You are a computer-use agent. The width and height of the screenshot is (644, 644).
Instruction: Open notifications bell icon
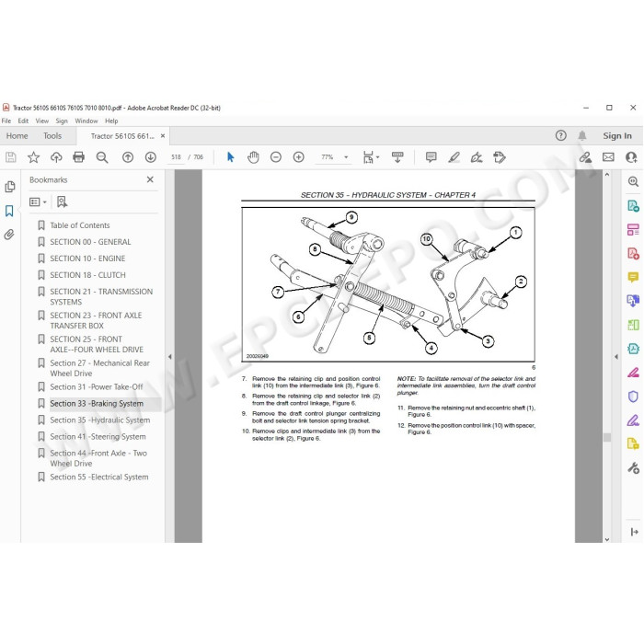coord(582,136)
